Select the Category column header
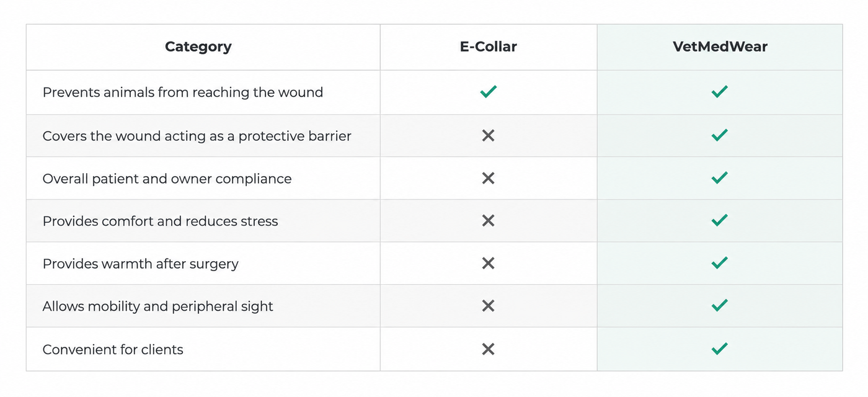Image resolution: width=868 pixels, height=397 pixels. coord(198,47)
